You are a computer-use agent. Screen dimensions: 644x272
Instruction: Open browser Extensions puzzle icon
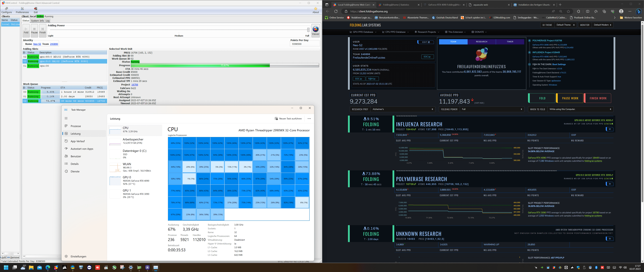click(x=578, y=11)
